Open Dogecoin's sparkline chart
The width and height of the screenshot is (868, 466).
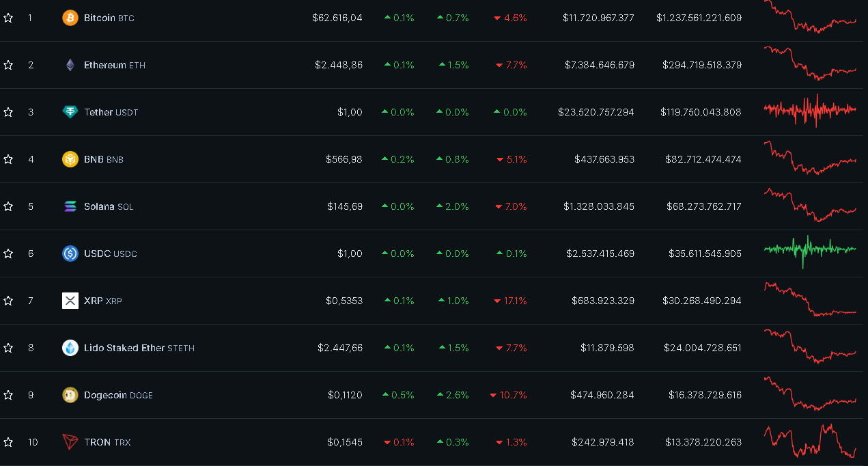[x=810, y=393]
